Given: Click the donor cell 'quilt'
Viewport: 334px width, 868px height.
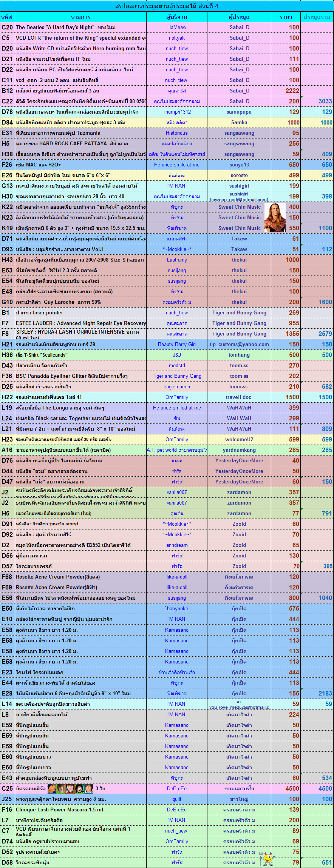Looking at the screenshot, I should 177,799.
